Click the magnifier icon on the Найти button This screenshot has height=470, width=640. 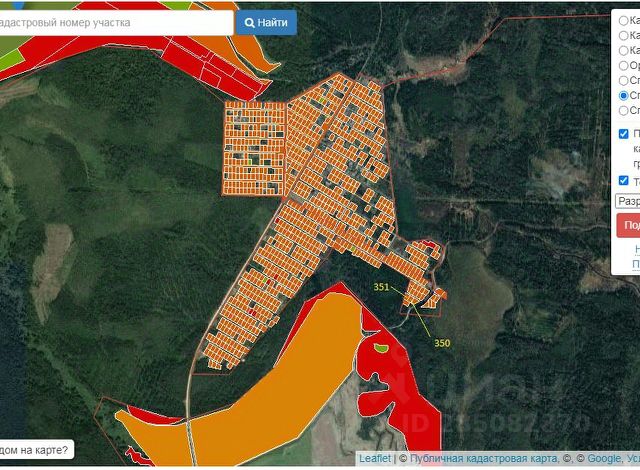pos(249,22)
